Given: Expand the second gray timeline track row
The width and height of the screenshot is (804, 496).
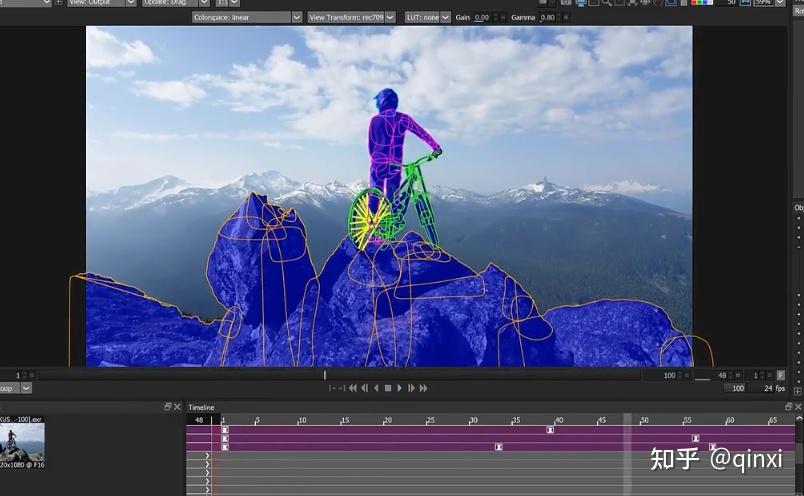Looking at the screenshot, I should pyautogui.click(x=208, y=464).
